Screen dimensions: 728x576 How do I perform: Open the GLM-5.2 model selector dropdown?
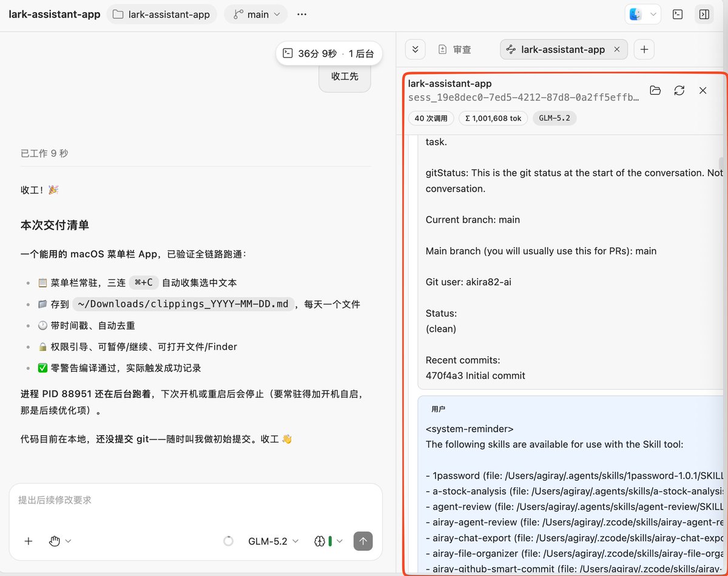click(x=274, y=541)
